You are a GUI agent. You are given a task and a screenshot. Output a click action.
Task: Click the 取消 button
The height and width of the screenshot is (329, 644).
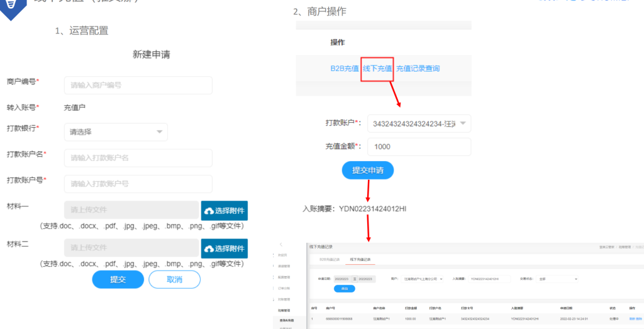[174, 279]
